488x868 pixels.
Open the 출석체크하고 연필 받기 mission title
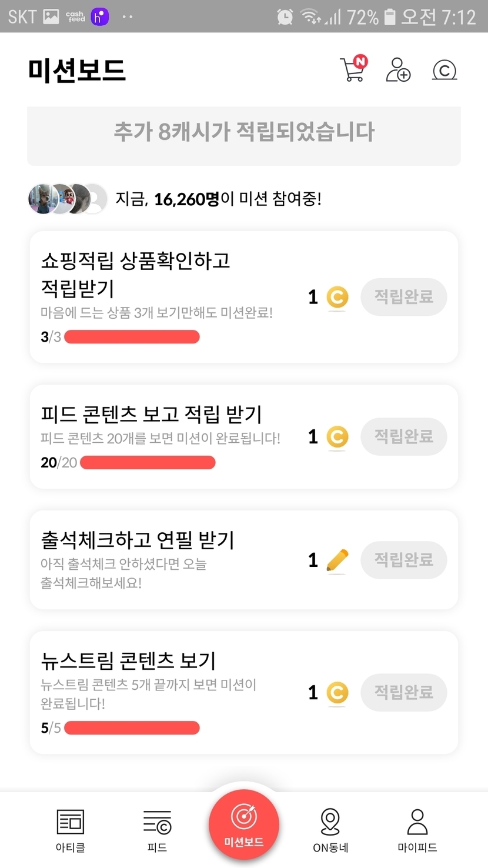[x=138, y=539]
